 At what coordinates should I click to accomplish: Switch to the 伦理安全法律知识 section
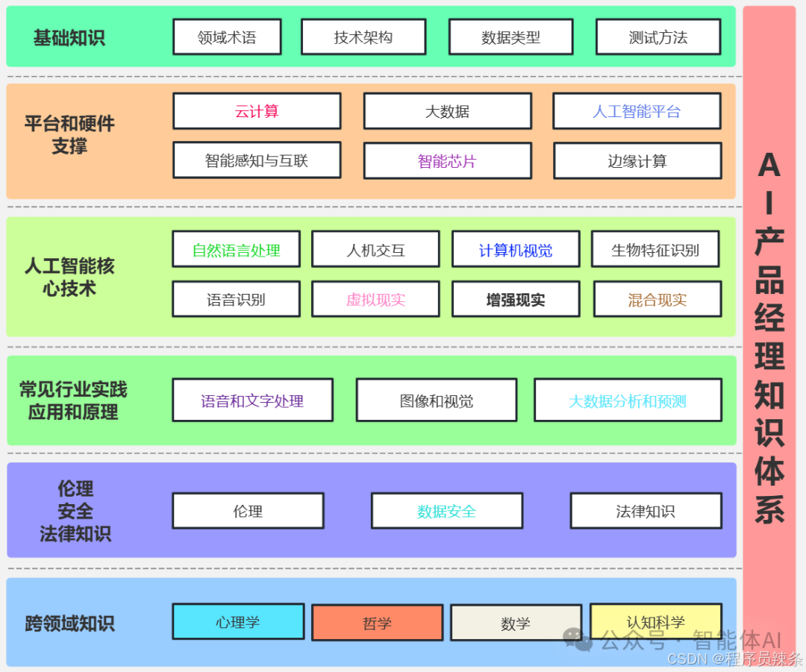(75, 511)
